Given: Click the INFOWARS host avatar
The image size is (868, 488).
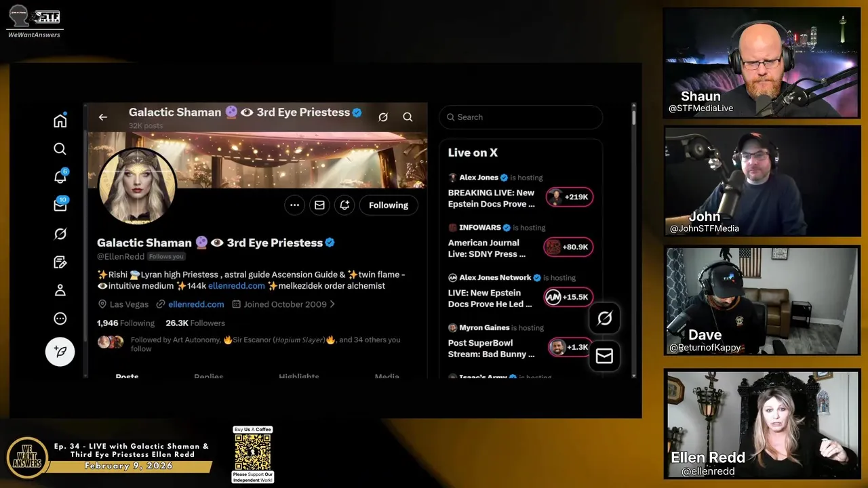Looking at the screenshot, I should (452, 228).
